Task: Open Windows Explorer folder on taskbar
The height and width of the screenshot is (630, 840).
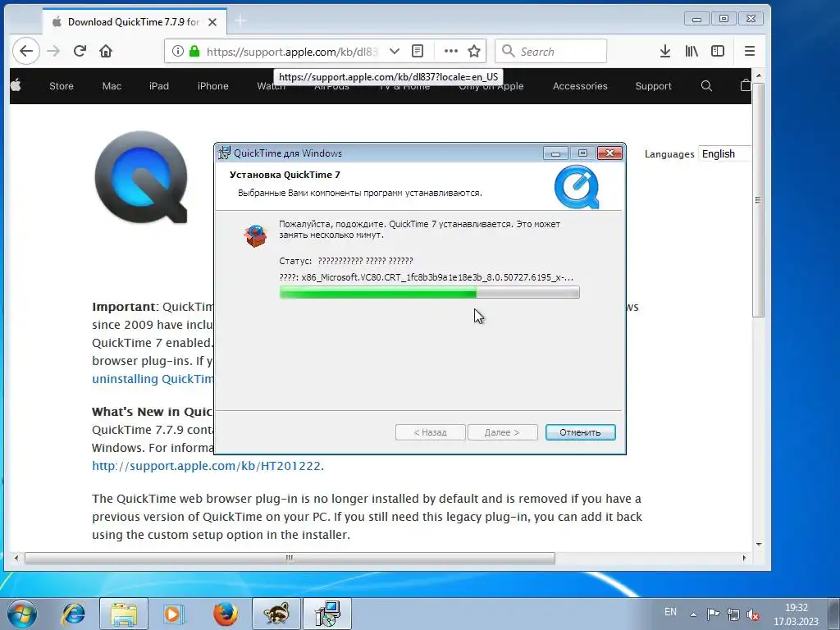Action: coord(124,614)
